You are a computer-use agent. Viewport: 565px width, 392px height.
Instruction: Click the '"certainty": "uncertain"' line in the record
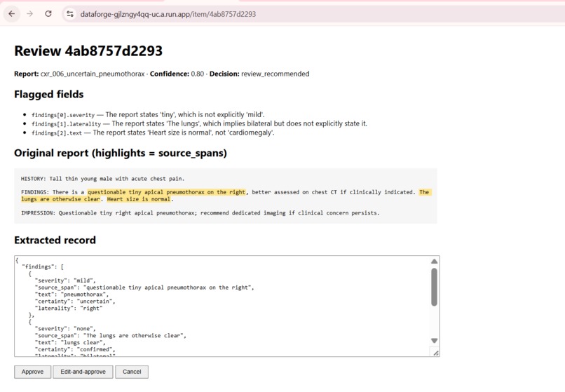pyautogui.click(x=75, y=302)
